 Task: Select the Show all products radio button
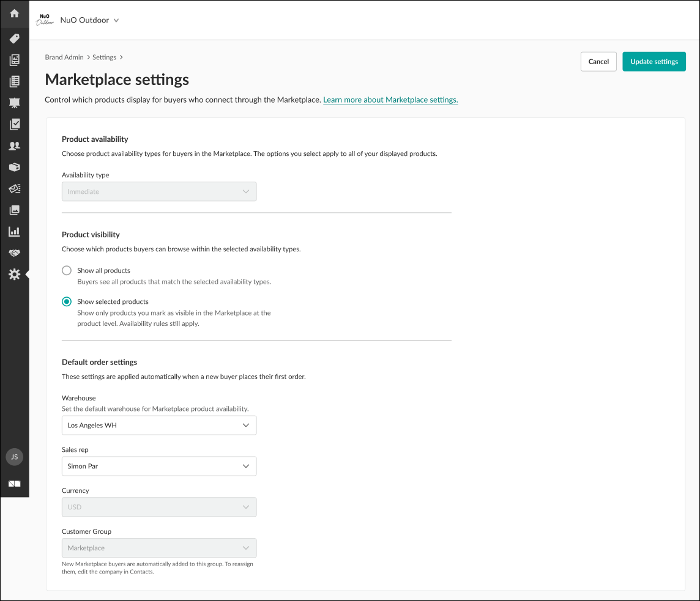67,270
